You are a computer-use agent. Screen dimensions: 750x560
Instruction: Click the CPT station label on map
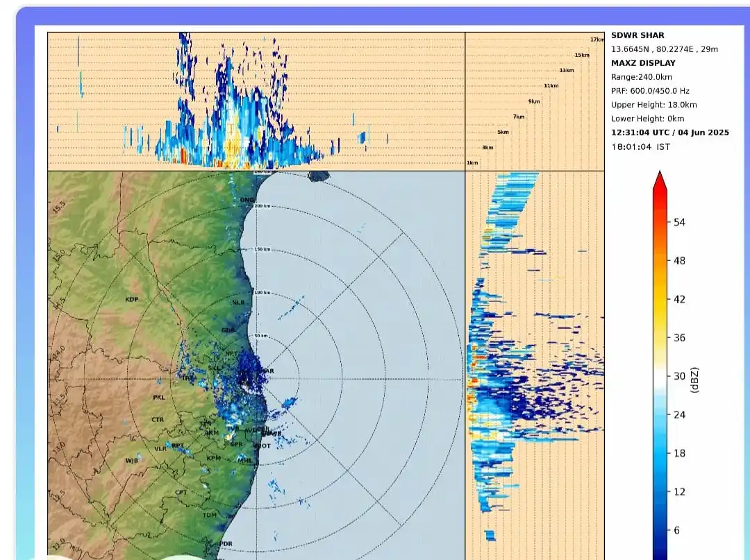tap(181, 493)
